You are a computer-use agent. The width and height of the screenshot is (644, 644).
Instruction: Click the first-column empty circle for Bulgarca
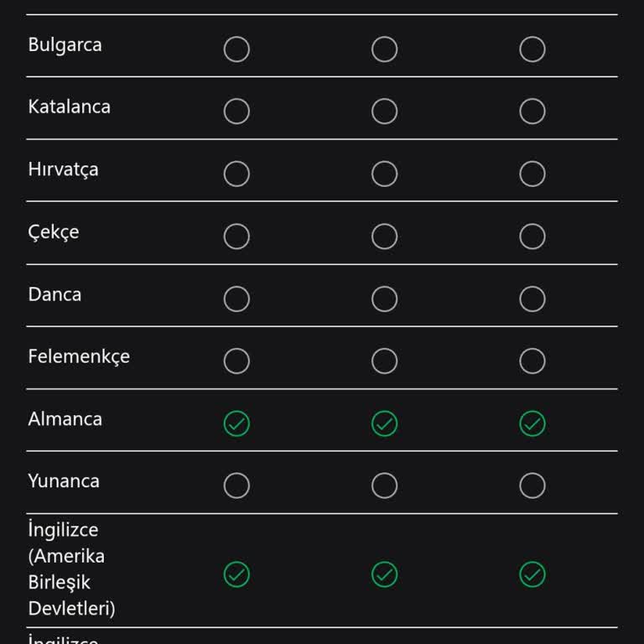236,49
